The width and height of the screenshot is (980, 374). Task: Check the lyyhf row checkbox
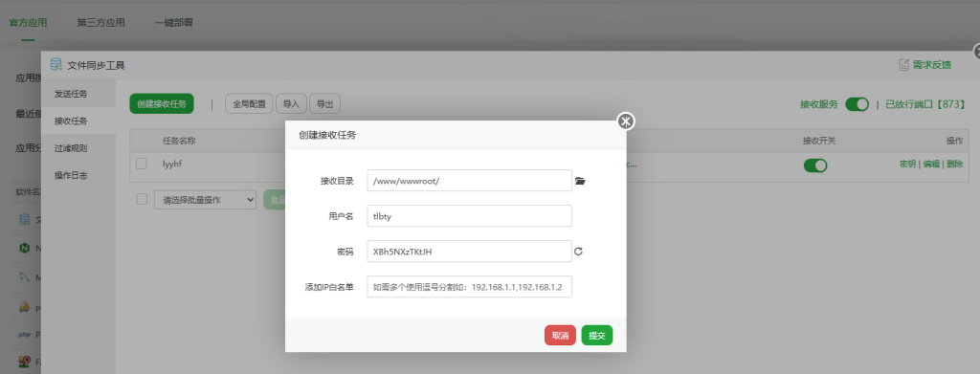coord(142,164)
